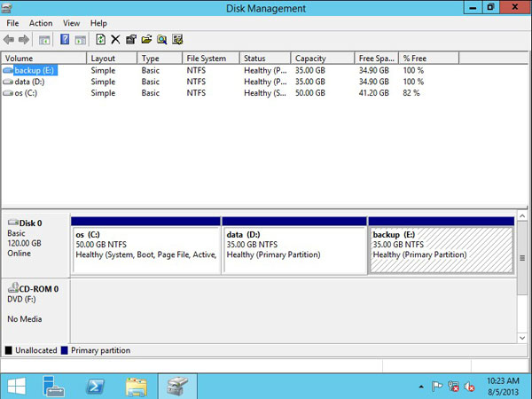Click the Delete X toolbar icon
Screen dimensions: 532x399
115,39
